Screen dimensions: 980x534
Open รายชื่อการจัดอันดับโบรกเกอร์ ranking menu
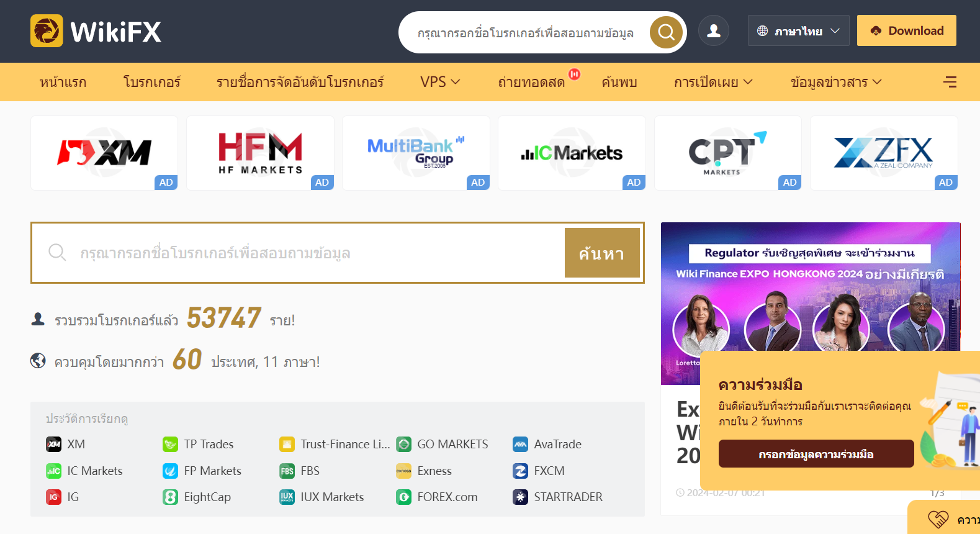(x=300, y=82)
